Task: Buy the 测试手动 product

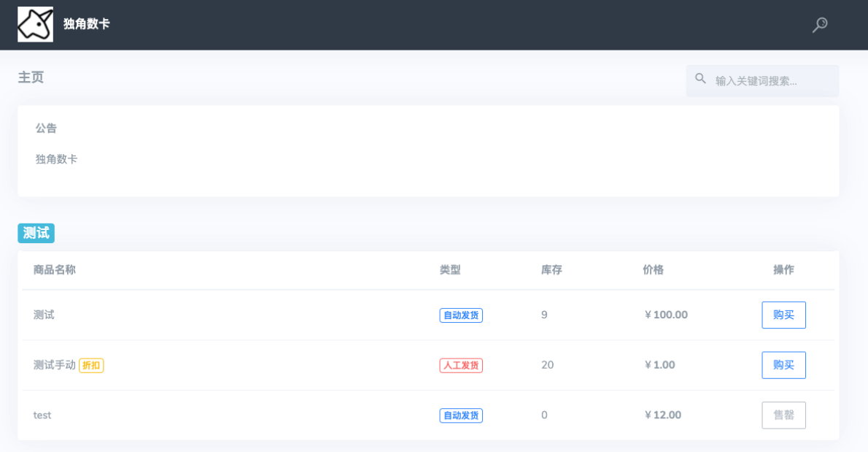Action: [x=783, y=365]
